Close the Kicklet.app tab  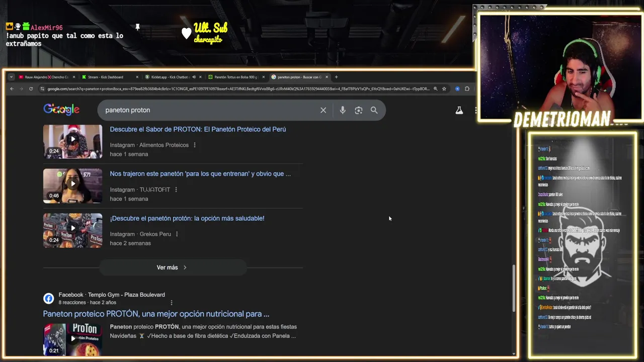tap(200, 77)
